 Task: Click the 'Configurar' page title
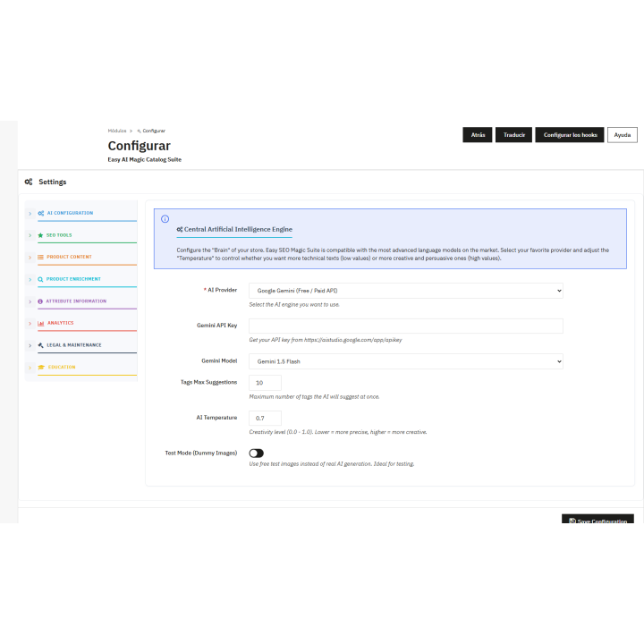point(139,146)
